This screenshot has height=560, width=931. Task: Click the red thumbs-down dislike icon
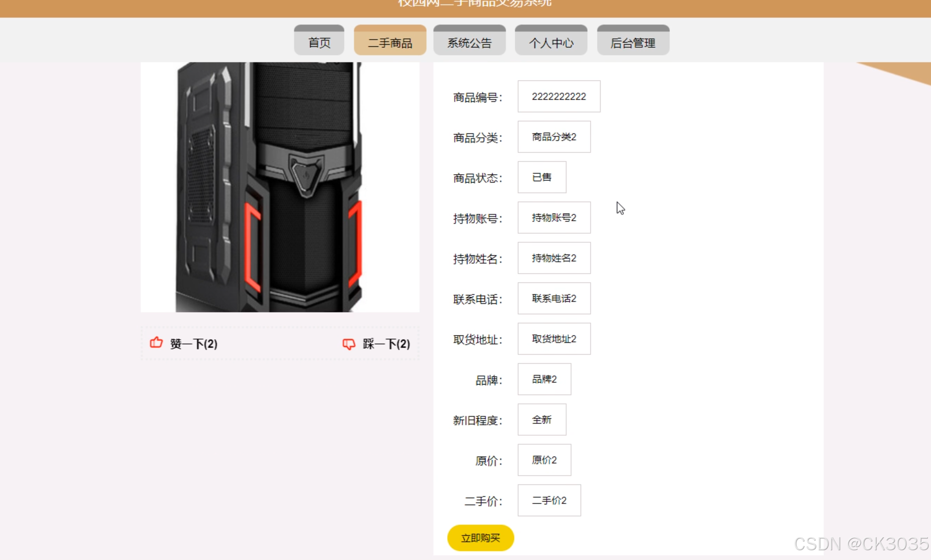point(348,344)
